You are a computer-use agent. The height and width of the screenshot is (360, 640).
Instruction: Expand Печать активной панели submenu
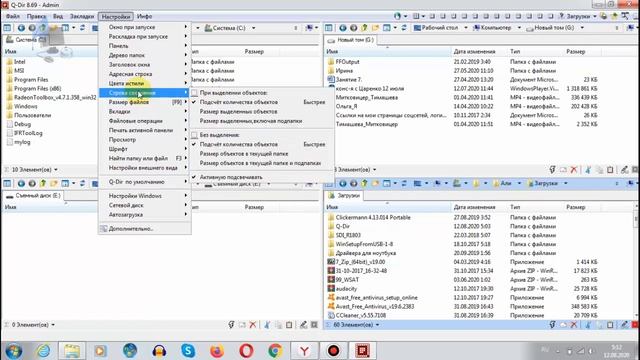144,130
